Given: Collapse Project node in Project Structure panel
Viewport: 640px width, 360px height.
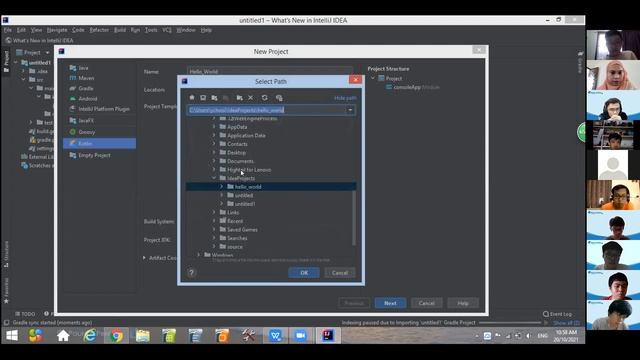Looking at the screenshot, I should coord(373,78).
